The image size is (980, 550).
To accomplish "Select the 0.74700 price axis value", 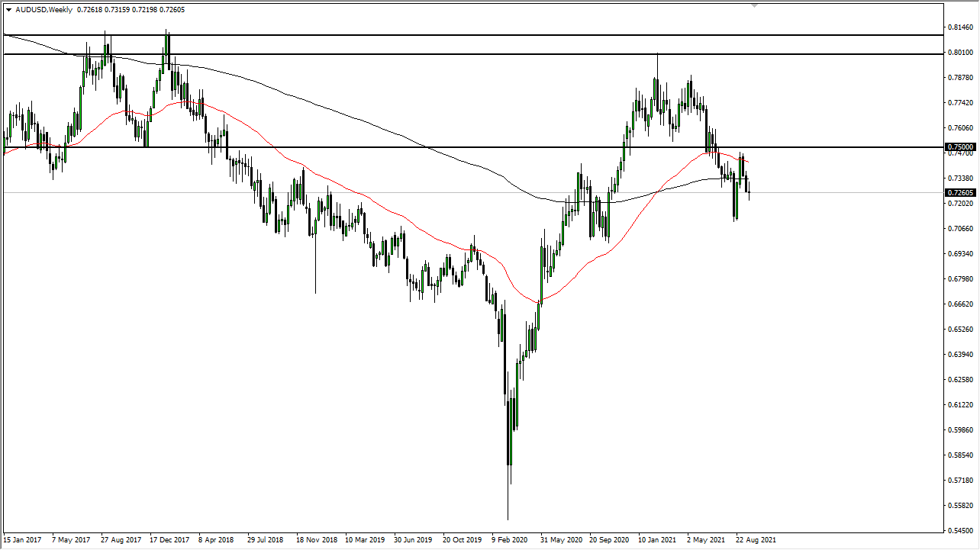I will pyautogui.click(x=959, y=154).
